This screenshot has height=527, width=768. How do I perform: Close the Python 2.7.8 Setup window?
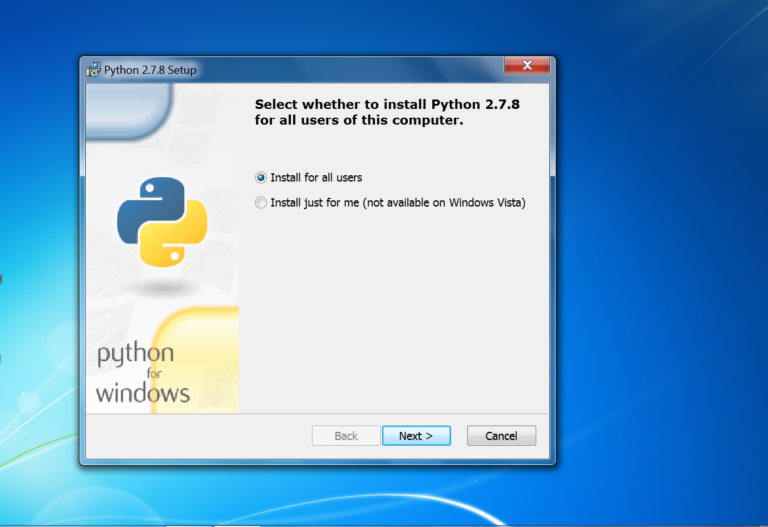[x=526, y=68]
